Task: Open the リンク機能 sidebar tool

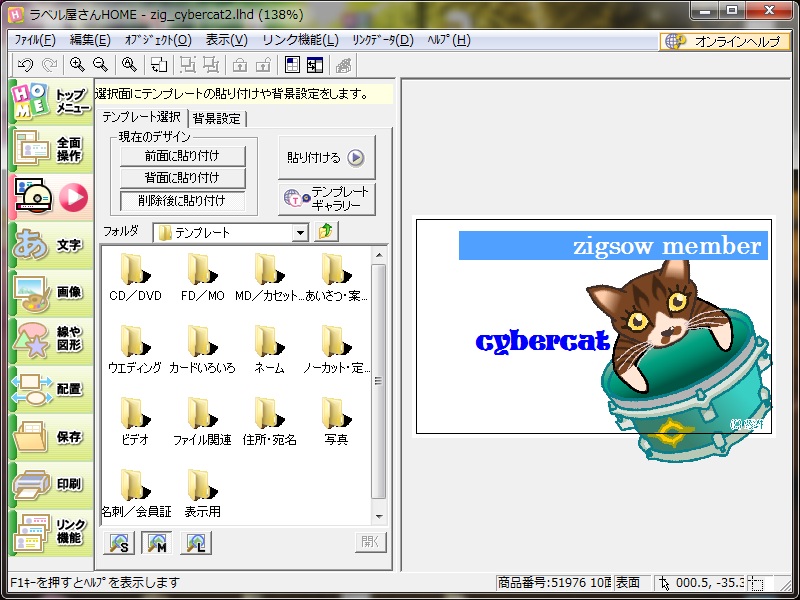Action: (x=51, y=532)
